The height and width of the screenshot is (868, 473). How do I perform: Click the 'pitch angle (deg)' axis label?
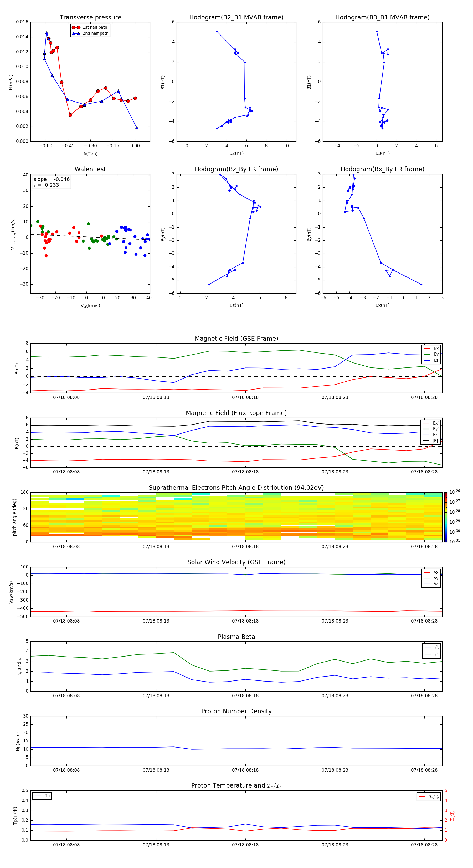tap(14, 517)
